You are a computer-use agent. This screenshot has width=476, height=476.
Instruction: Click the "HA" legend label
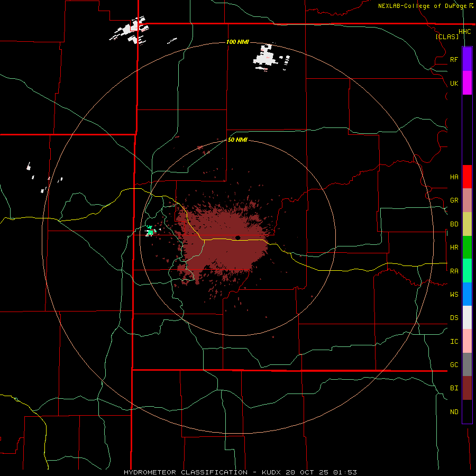pyautogui.click(x=454, y=177)
